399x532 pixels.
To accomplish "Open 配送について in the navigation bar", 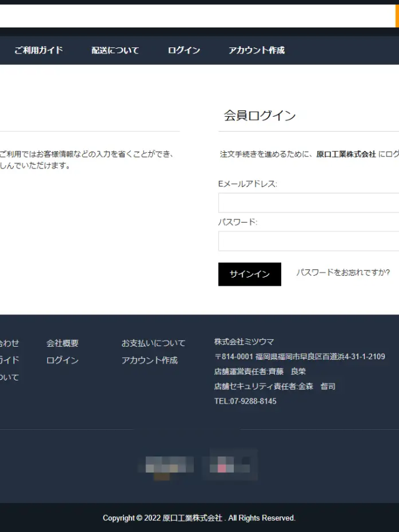I will (x=115, y=51).
